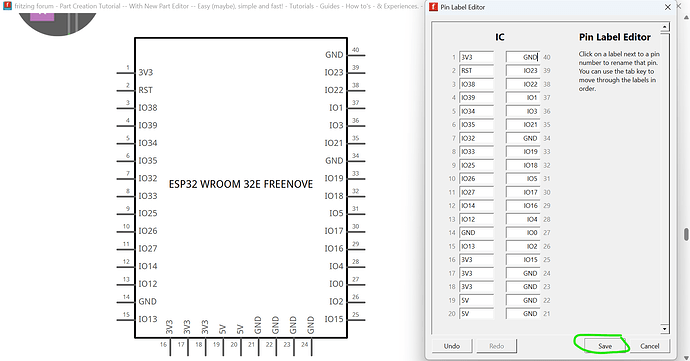Click the Redo button
The image size is (690, 361).
coord(496,346)
